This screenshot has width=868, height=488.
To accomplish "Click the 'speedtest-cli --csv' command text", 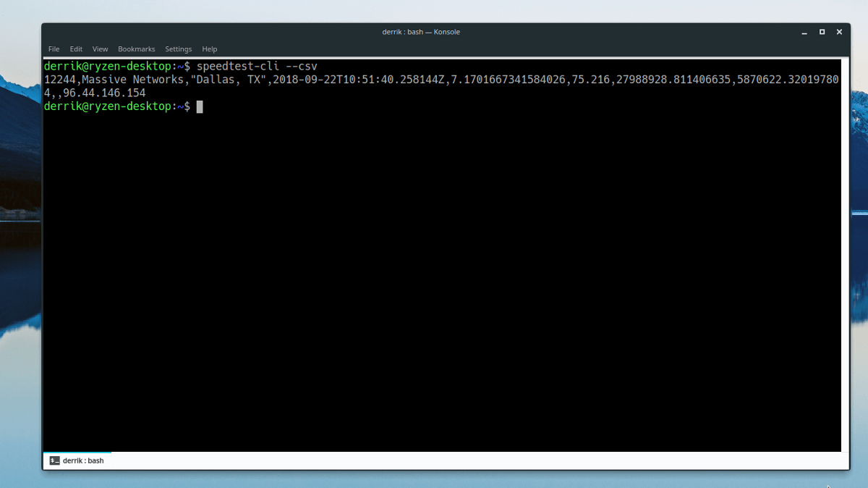I will 257,67.
